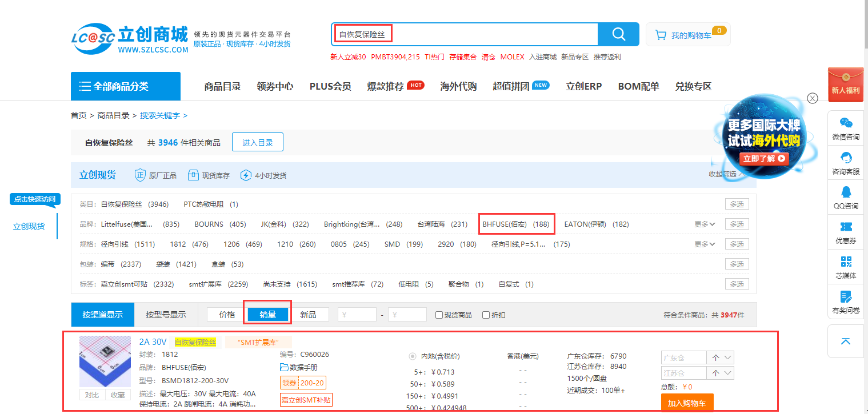868x414 pixels.
Task: Click 现货库存 box icon
Action: click(193, 175)
